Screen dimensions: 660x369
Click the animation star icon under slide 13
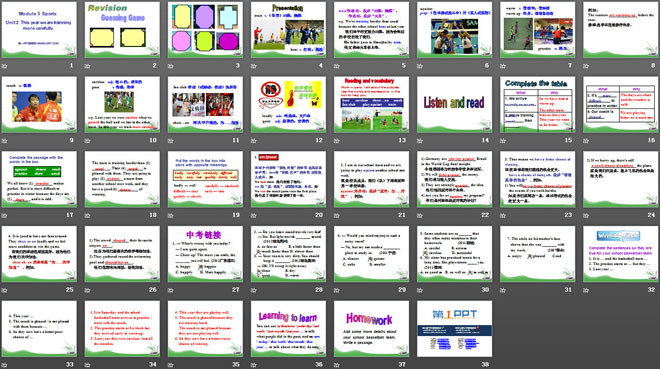(337, 141)
